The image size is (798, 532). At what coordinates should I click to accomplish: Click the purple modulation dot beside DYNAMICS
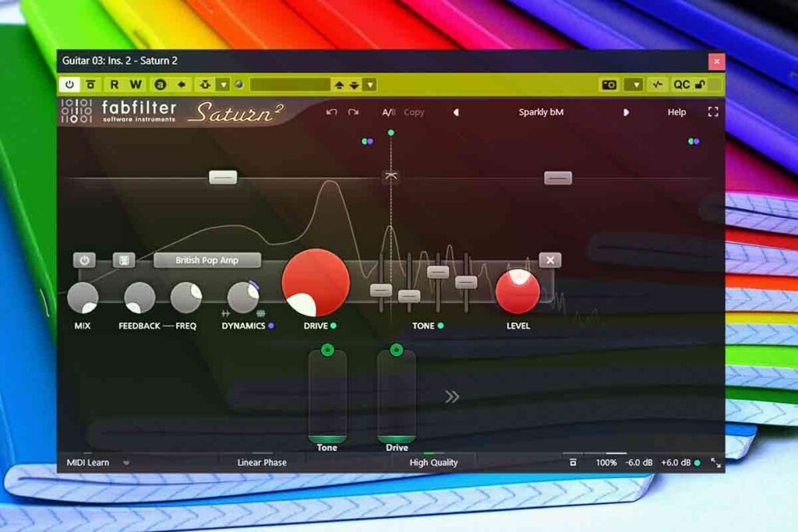(x=271, y=326)
